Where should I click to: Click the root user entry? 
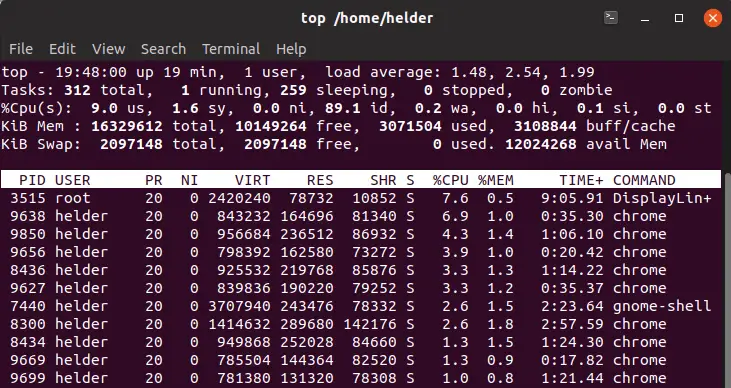[73, 198]
